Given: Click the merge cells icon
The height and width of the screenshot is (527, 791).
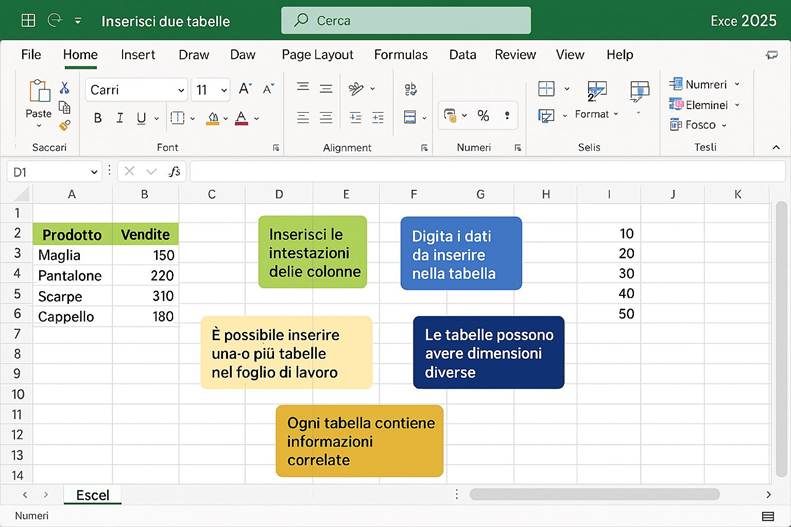Looking at the screenshot, I should [x=410, y=118].
